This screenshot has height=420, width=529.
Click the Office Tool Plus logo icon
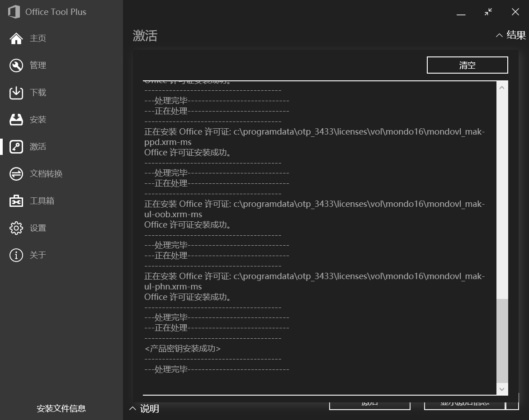point(14,12)
